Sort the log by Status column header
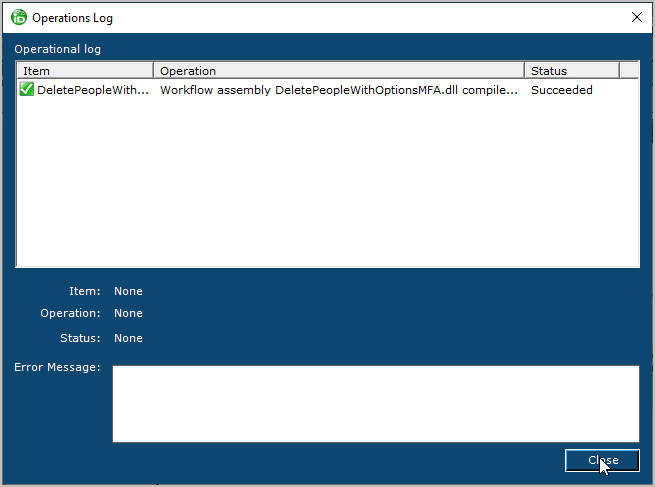 pos(571,71)
